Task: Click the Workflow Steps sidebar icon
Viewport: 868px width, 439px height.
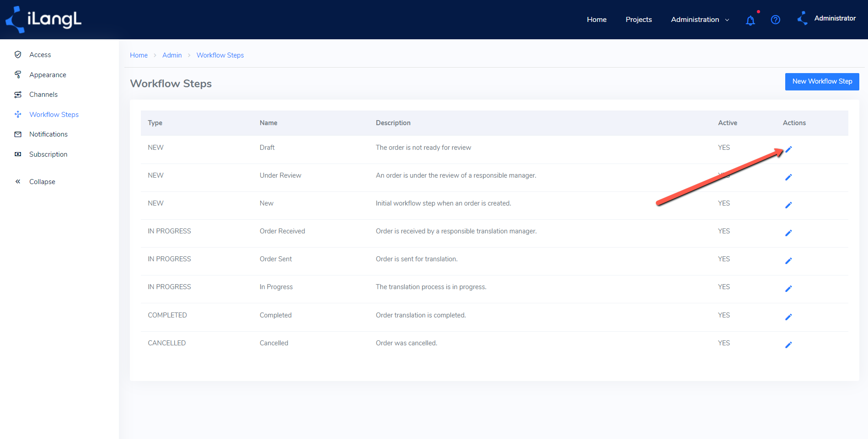Action: coord(18,114)
